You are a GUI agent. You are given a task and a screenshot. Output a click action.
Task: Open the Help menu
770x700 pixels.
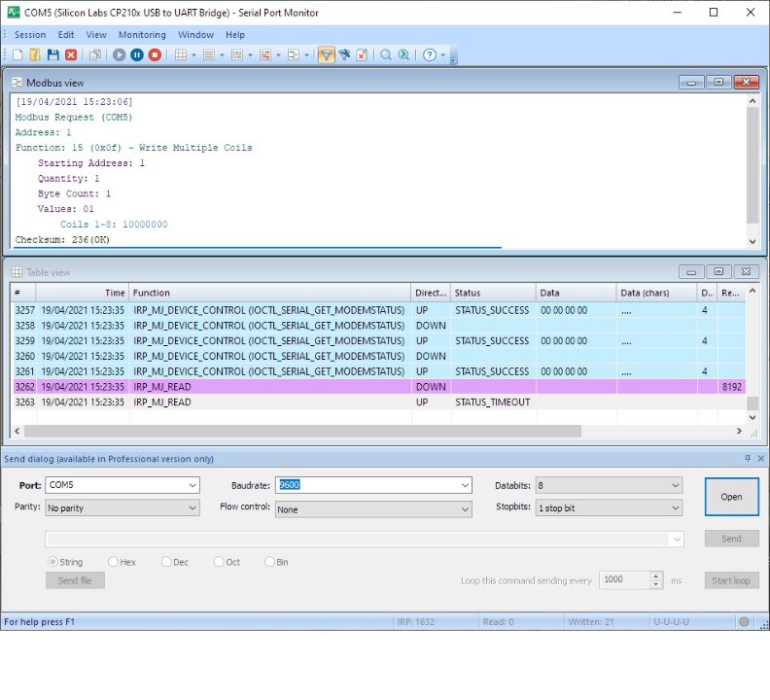[x=235, y=35]
